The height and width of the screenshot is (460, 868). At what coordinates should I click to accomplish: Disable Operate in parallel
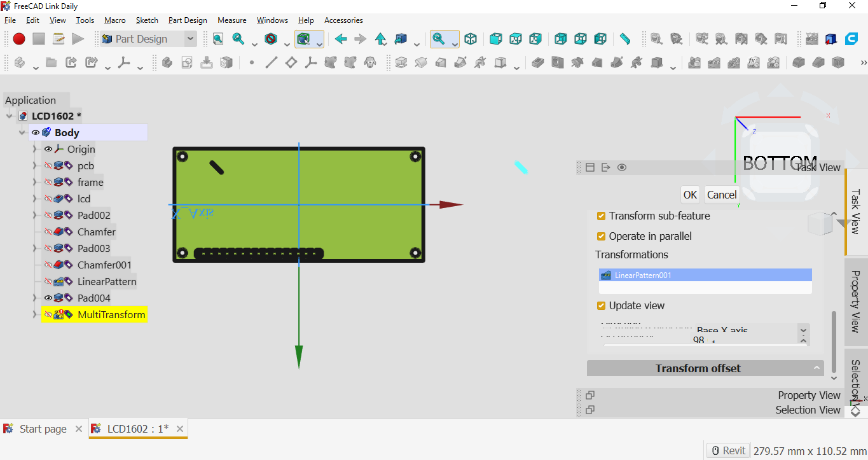coord(601,235)
